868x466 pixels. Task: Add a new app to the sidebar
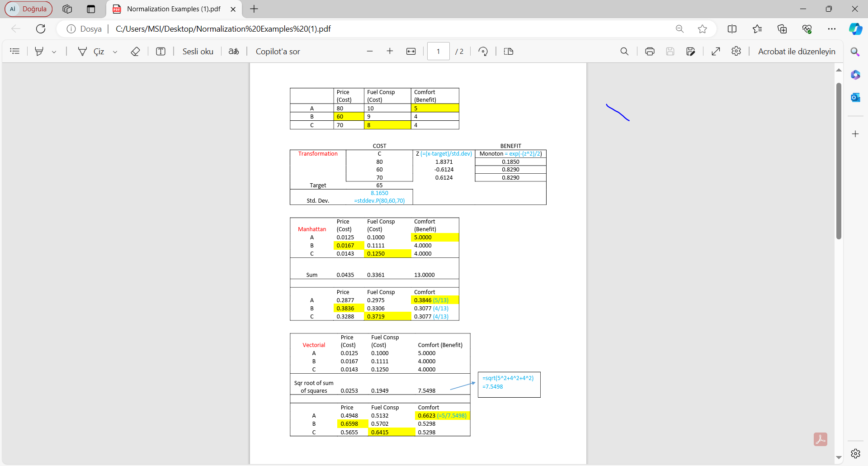855,134
